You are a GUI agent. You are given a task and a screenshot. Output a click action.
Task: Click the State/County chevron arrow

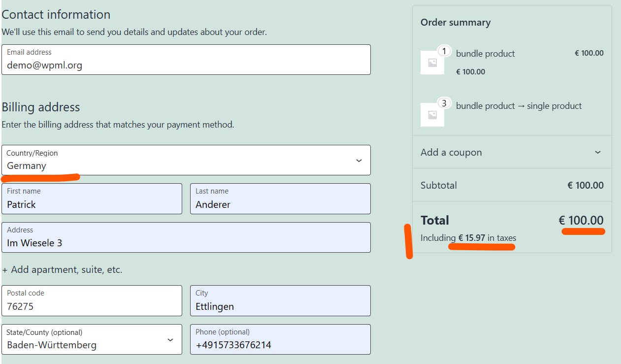coord(170,340)
